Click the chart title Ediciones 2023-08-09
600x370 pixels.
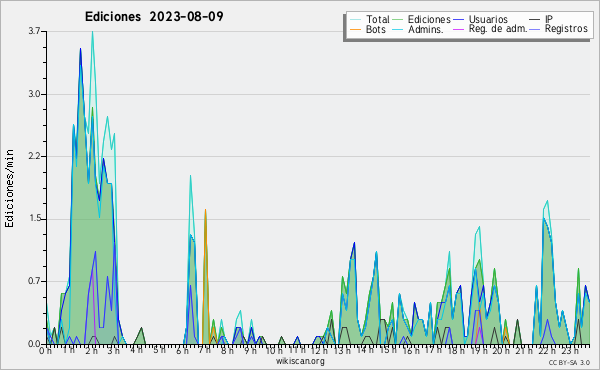click(154, 17)
